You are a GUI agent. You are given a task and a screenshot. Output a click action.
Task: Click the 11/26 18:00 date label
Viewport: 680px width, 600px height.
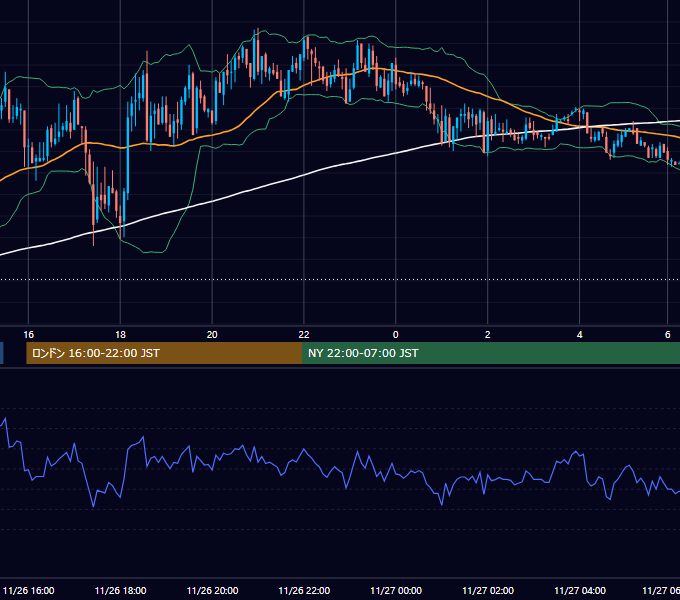(121, 590)
